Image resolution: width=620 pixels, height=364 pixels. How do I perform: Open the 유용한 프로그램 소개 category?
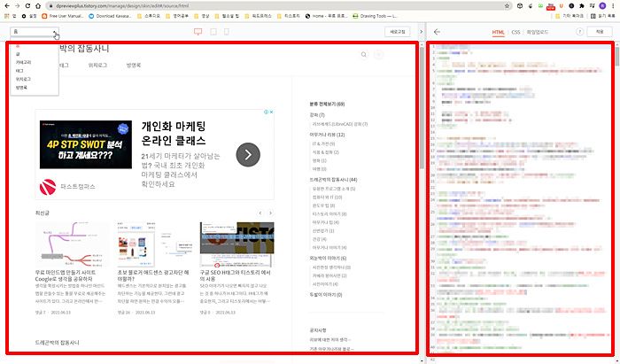[334, 189]
